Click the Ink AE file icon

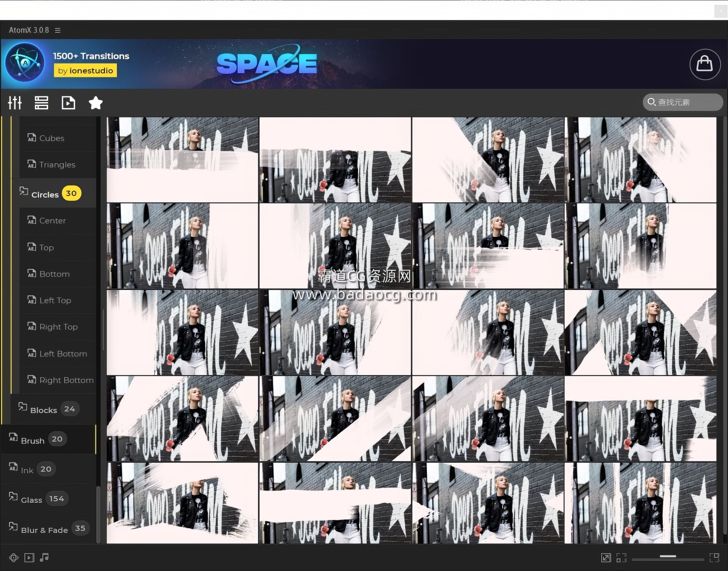tap(13, 467)
